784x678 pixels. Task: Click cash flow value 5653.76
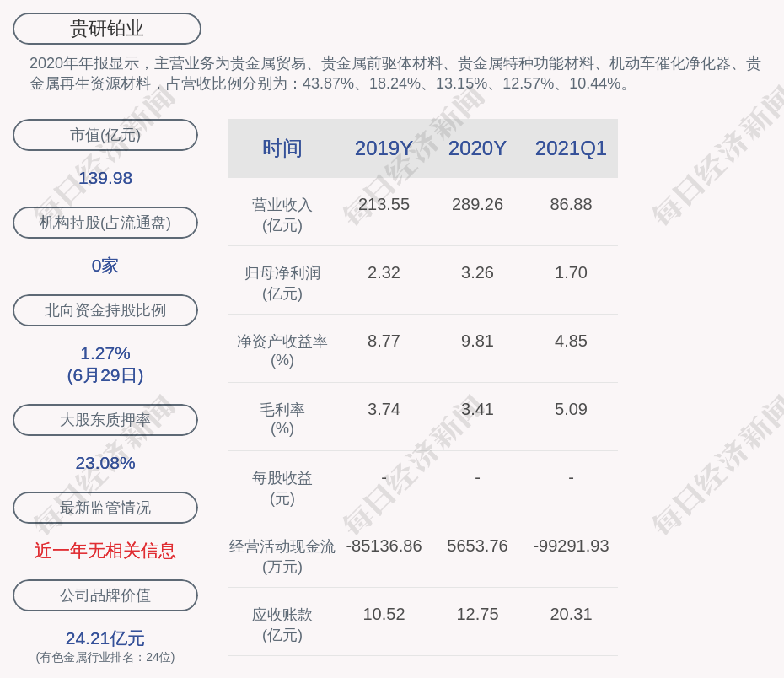(x=477, y=546)
